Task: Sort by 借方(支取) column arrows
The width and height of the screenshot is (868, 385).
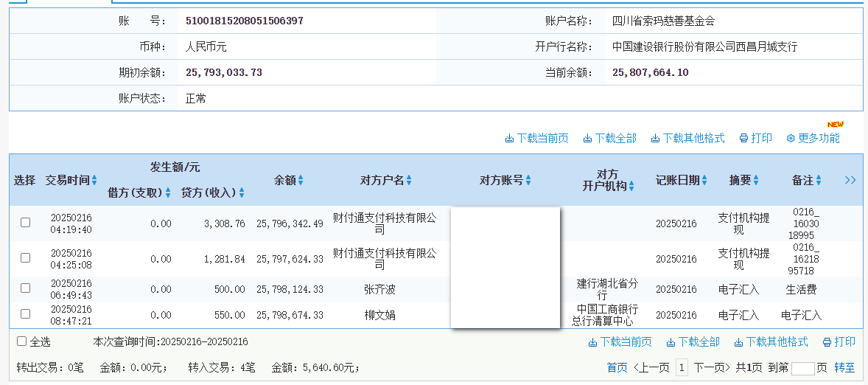Action: tap(168, 192)
